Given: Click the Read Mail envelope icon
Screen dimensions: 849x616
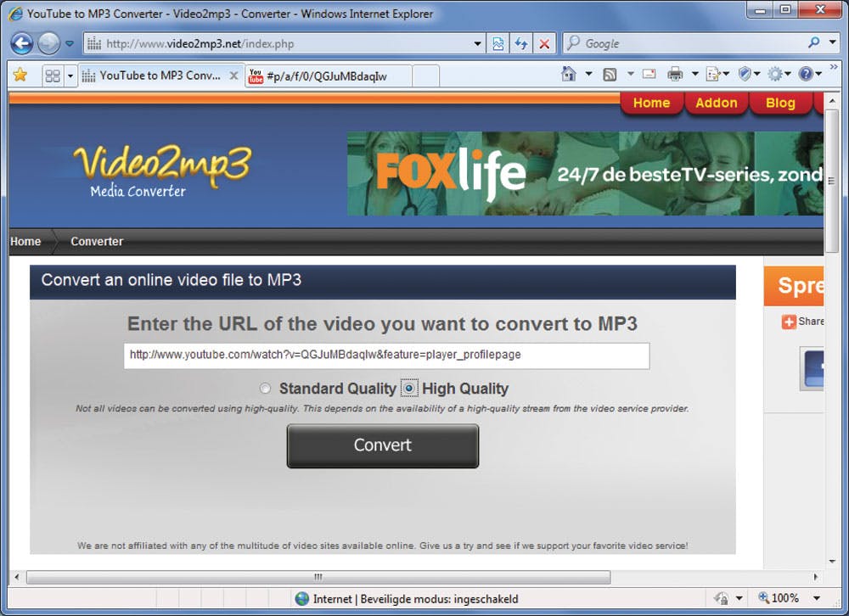Looking at the screenshot, I should 649,74.
